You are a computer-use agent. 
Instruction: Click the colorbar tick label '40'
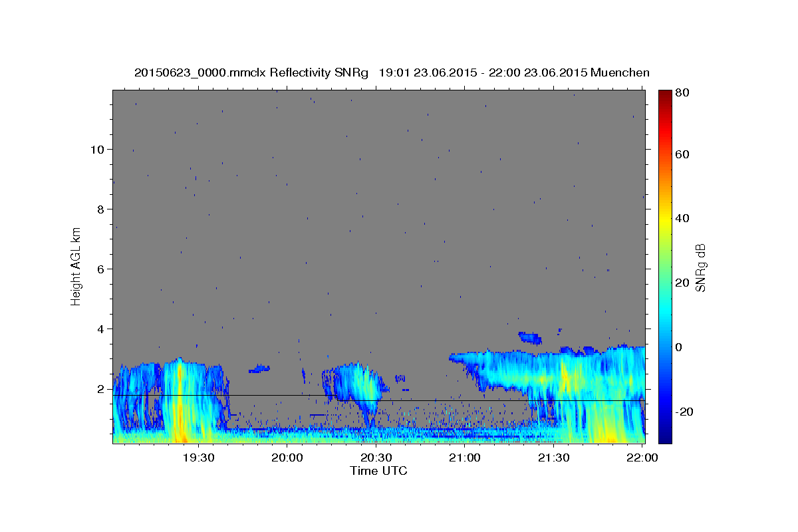coord(682,218)
